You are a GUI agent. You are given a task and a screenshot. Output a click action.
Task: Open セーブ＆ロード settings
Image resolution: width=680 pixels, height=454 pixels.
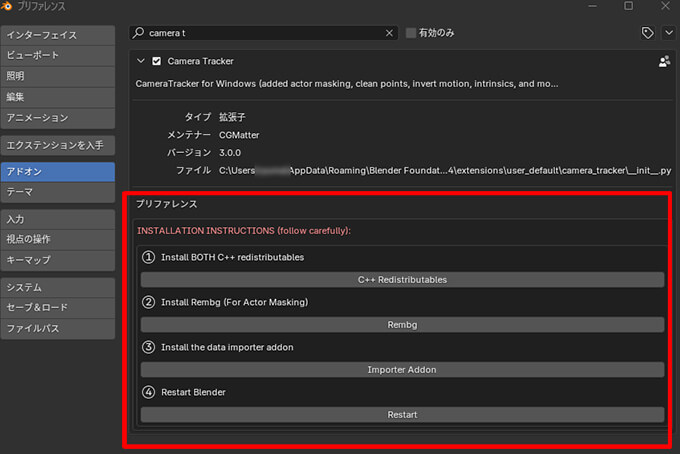58,307
